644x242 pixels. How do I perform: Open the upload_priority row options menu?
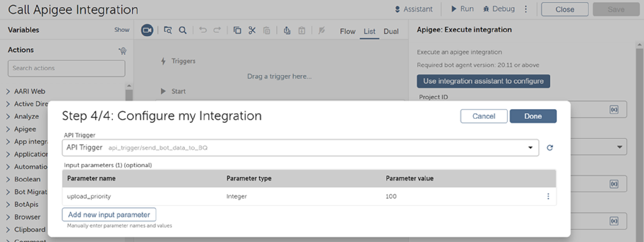(548, 196)
